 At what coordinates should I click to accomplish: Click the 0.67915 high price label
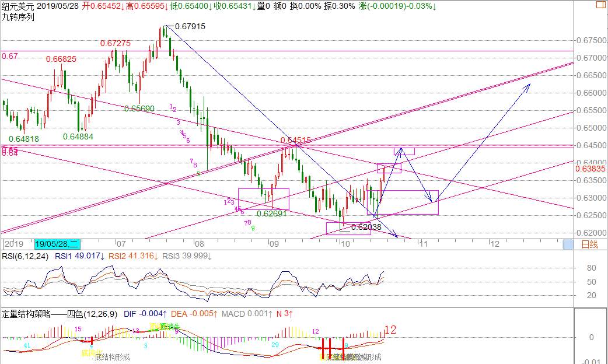(x=190, y=26)
